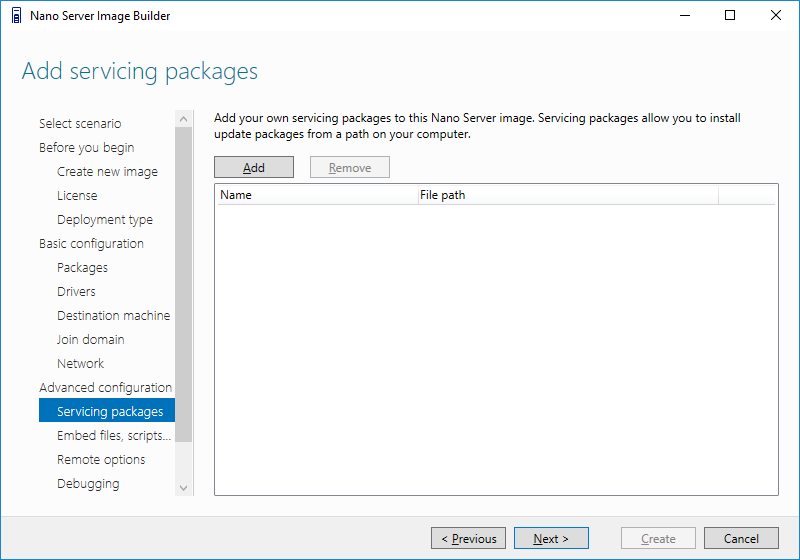This screenshot has width=800, height=560.
Task: Open Destination machine step
Action: 113,315
